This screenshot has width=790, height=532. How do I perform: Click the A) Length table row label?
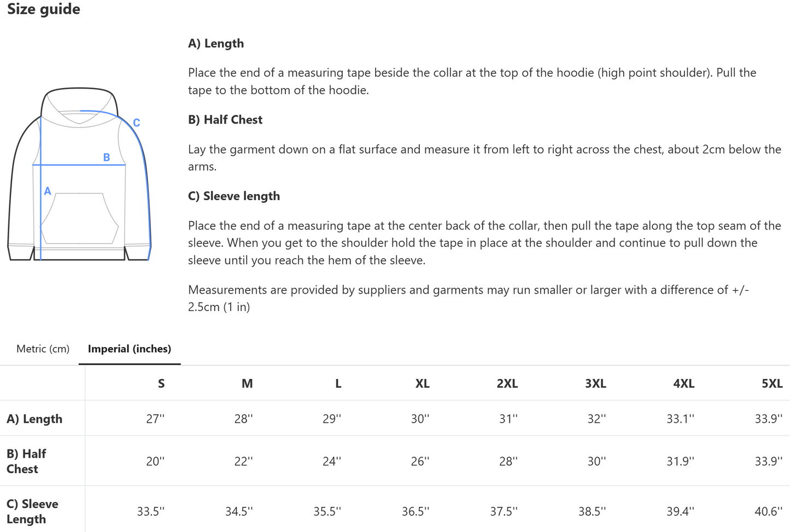point(34,419)
